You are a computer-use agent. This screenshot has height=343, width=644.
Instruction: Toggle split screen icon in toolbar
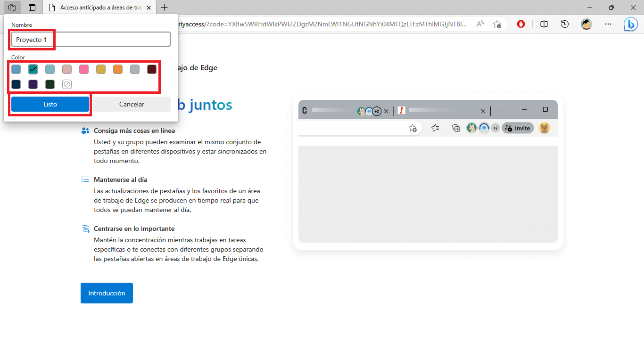pyautogui.click(x=544, y=24)
